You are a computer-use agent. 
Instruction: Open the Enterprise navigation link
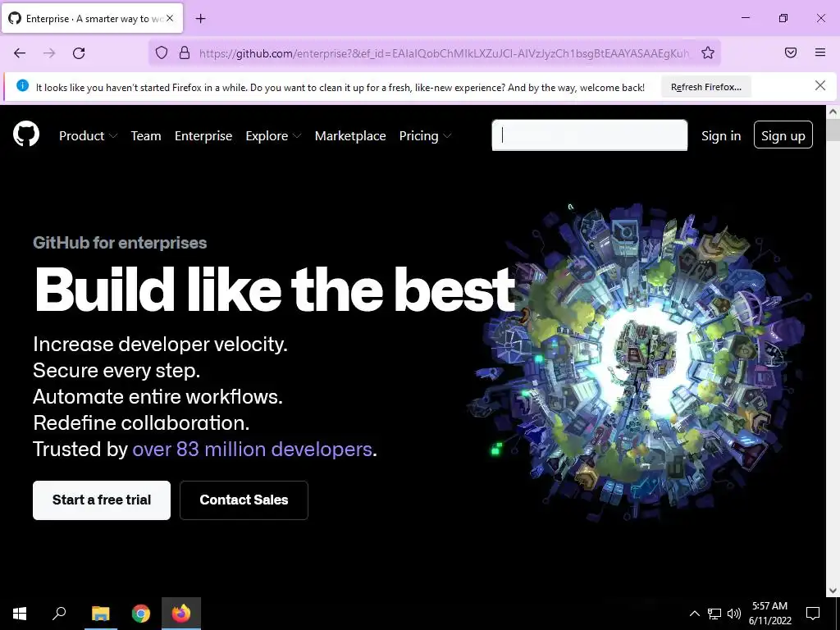[203, 136]
